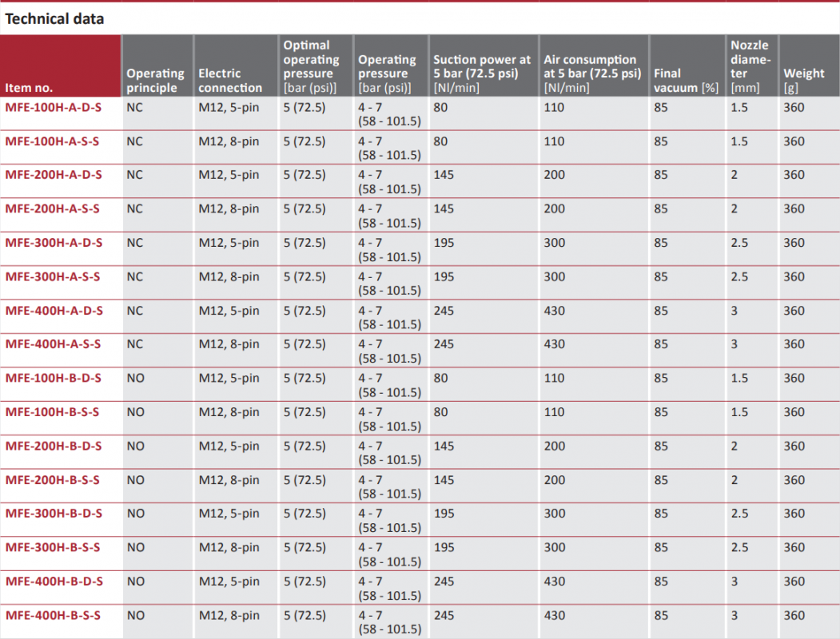Open item MFE-200H-B-S-S
This screenshot has width=840, height=639.
(x=52, y=480)
